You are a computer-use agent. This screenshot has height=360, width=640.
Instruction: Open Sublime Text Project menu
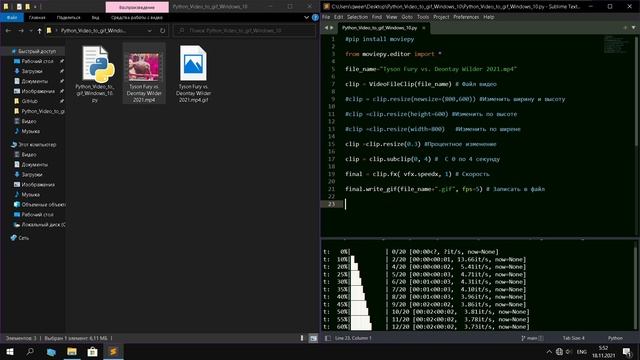[x=441, y=17]
